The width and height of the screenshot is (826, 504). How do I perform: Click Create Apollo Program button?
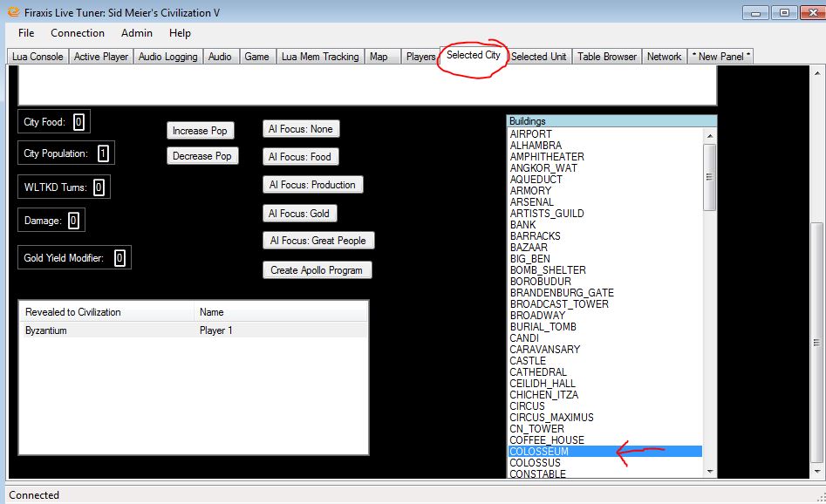[317, 270]
